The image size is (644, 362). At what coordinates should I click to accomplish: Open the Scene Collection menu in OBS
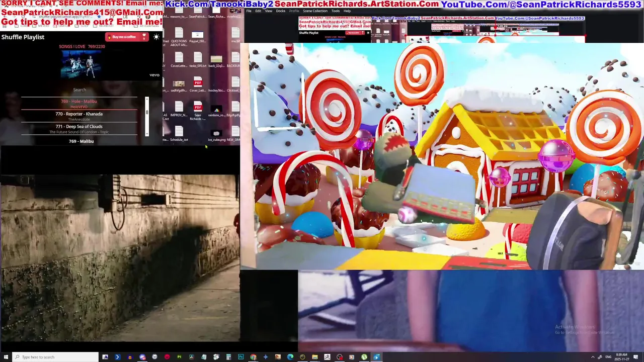(315, 11)
